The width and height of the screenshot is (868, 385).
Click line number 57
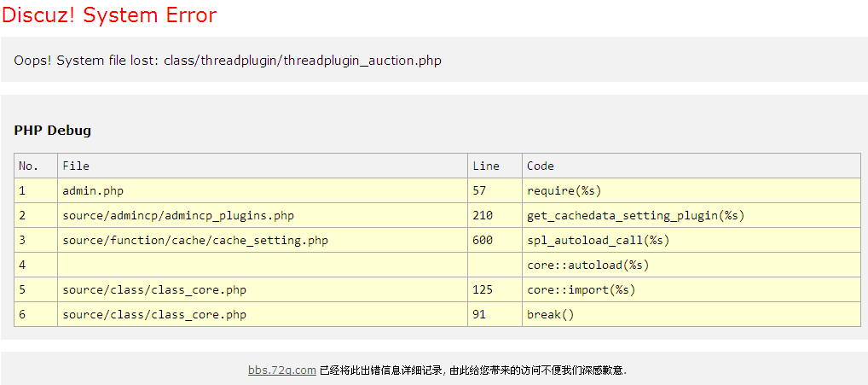[495, 190]
